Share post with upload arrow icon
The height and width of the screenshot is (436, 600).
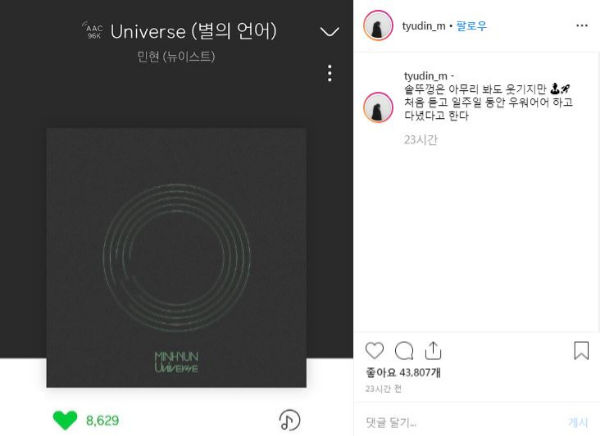point(433,351)
